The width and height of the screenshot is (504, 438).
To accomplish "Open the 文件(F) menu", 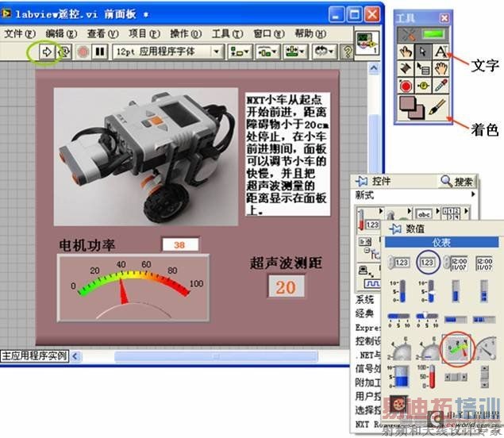I will point(20,33).
